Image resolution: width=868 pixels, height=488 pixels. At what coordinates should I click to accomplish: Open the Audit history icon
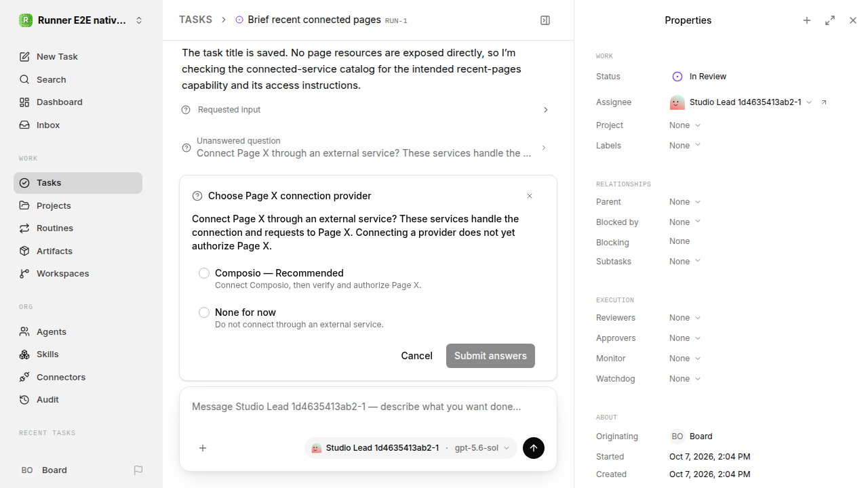pyautogui.click(x=24, y=400)
